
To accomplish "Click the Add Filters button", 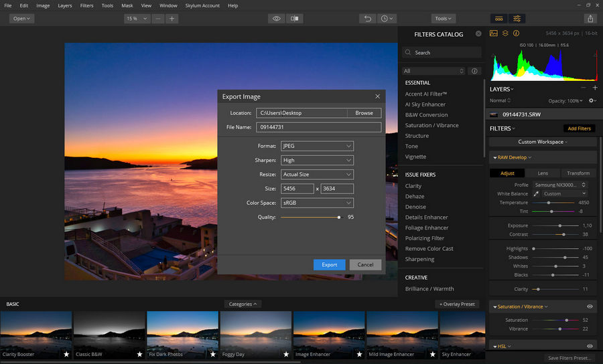I will tap(579, 128).
